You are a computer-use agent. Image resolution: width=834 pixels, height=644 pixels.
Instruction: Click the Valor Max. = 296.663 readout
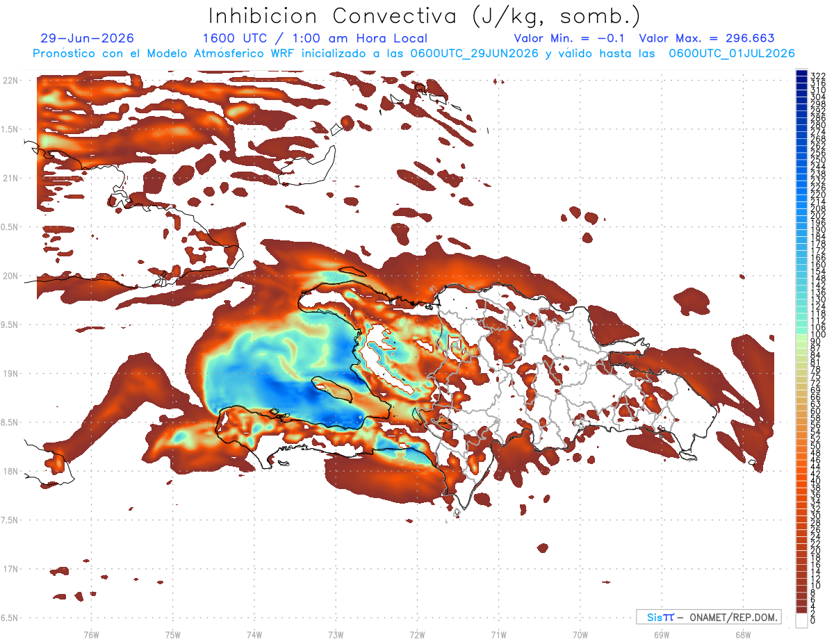707,38
